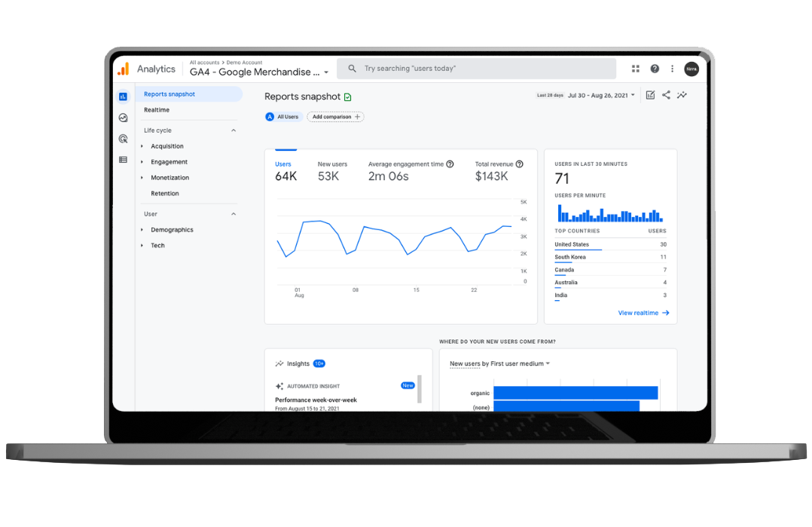Click the organic bar in new users chart
This screenshot has width=812, height=527.
click(575, 393)
